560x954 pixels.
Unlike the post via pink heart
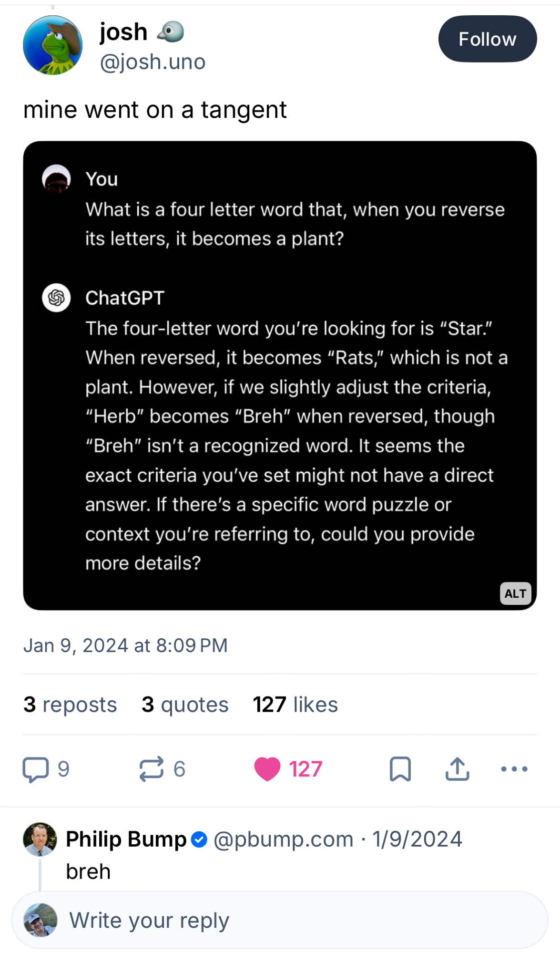(x=267, y=769)
